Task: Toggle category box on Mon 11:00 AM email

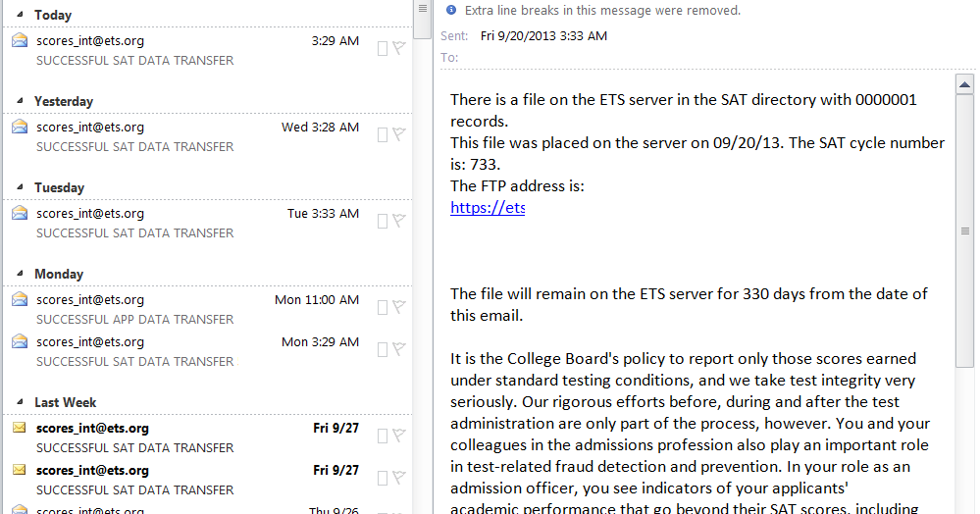Action: point(383,307)
